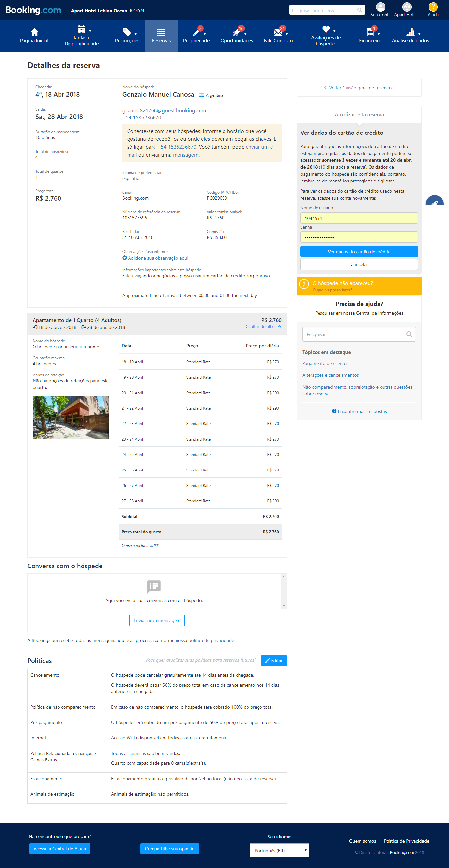Screen dimensions: 449x868
Task: Open the Propriedade pencil icon
Action: click(x=196, y=32)
